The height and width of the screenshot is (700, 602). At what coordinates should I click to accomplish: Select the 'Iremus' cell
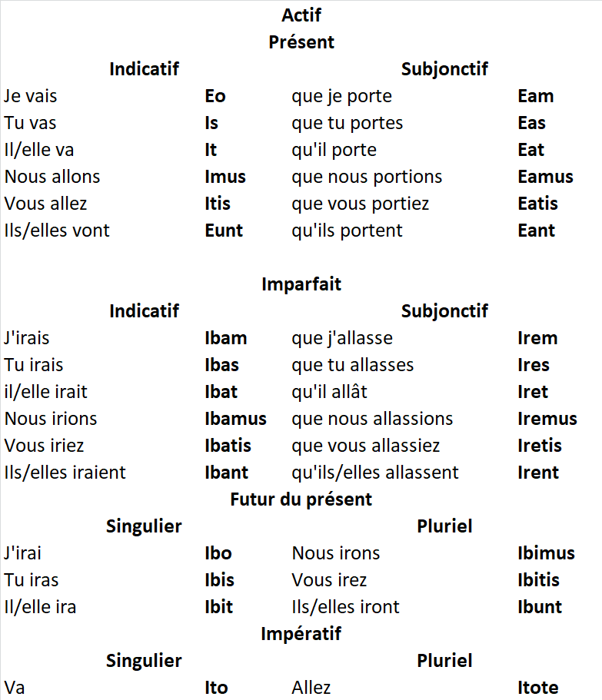(x=547, y=419)
